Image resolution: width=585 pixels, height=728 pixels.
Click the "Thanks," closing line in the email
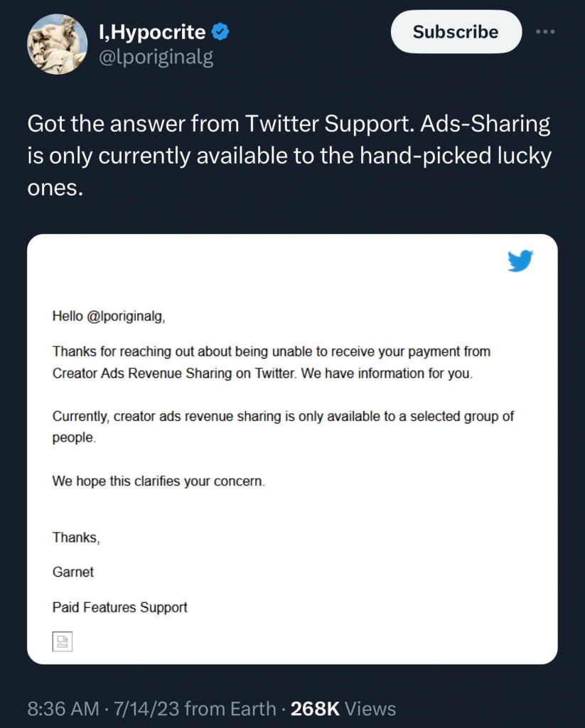pyautogui.click(x=76, y=537)
